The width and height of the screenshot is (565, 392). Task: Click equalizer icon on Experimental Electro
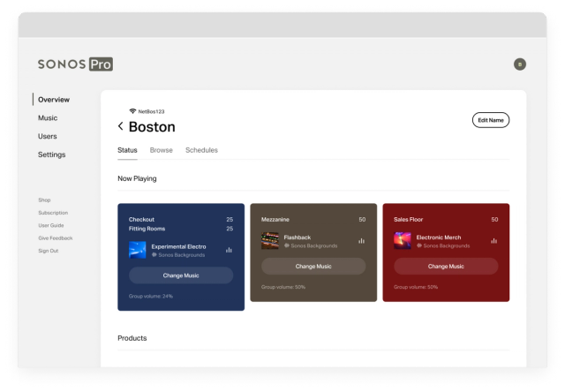pos(229,250)
